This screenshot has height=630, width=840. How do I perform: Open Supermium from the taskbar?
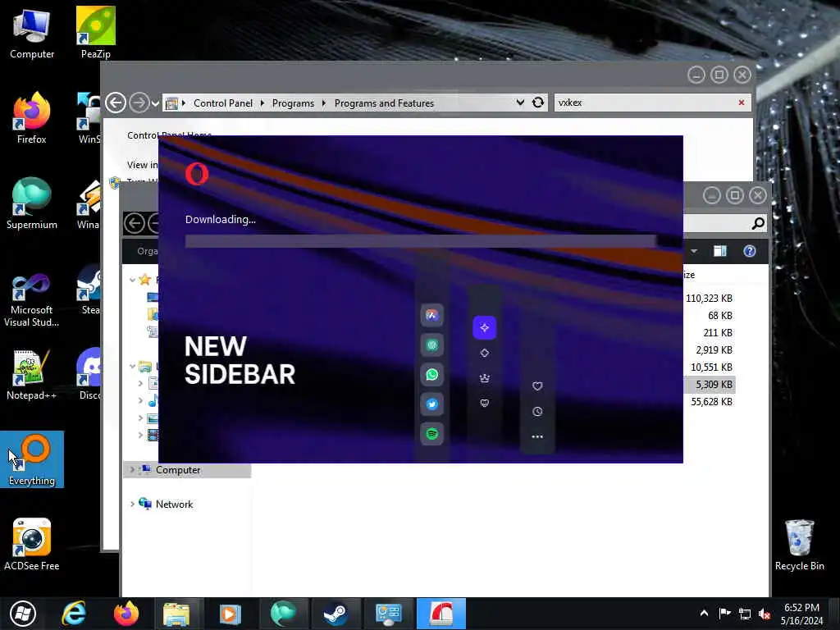pos(283,614)
